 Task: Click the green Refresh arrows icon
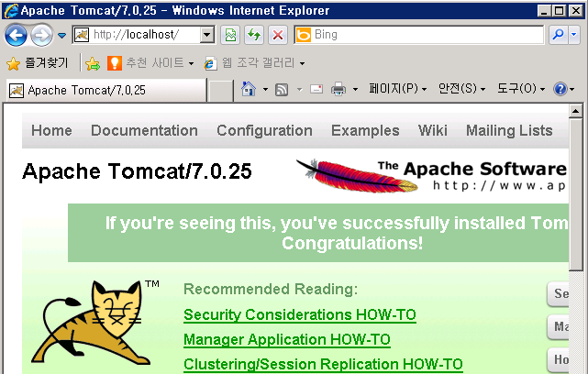[x=254, y=35]
